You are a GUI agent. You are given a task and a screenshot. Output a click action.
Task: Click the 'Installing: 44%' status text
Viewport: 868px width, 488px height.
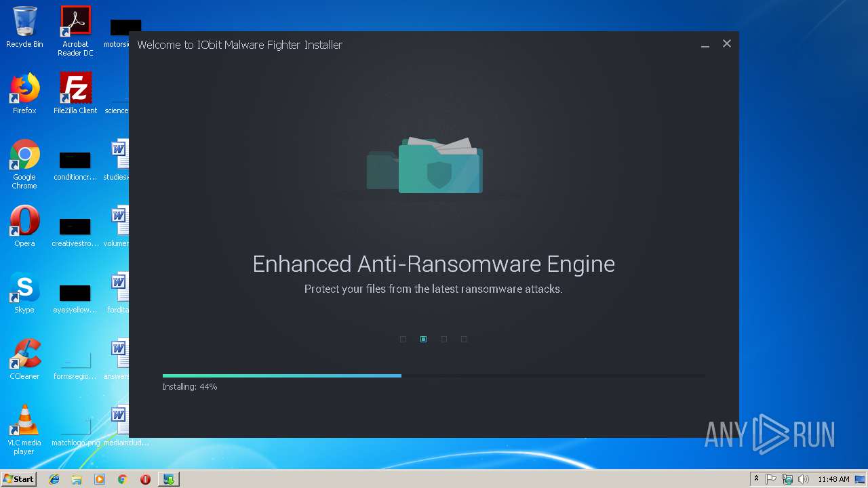click(190, 387)
